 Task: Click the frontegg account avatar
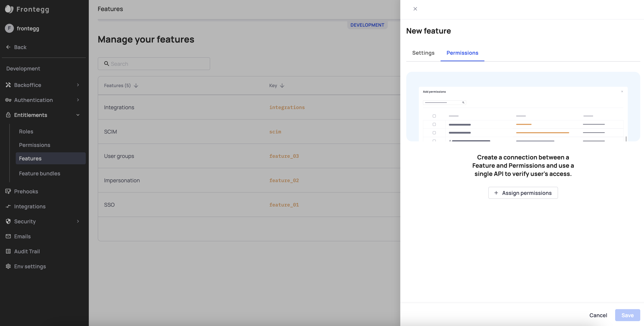click(x=9, y=28)
